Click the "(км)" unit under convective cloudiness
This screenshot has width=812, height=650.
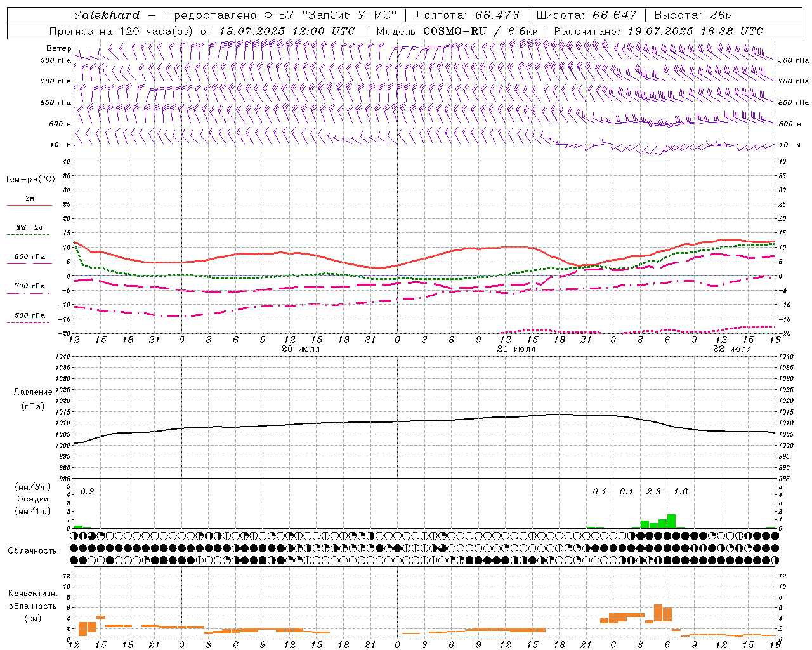click(x=32, y=618)
